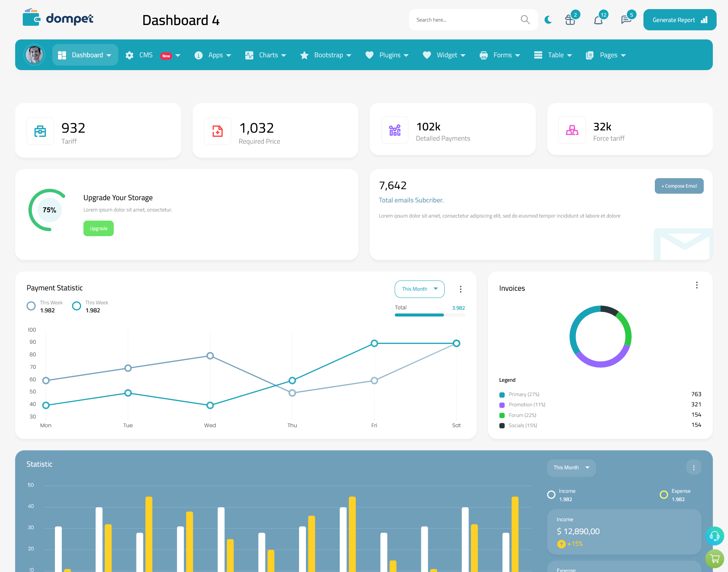The width and height of the screenshot is (728, 572).
Task: Expand the This Month dropdown in Statistic section
Action: tap(570, 467)
